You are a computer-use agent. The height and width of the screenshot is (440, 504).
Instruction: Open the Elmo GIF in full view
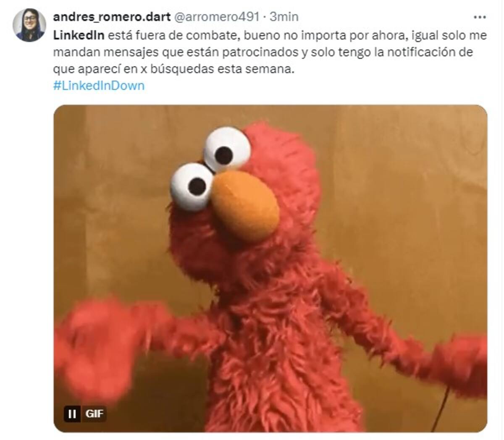(x=270, y=268)
